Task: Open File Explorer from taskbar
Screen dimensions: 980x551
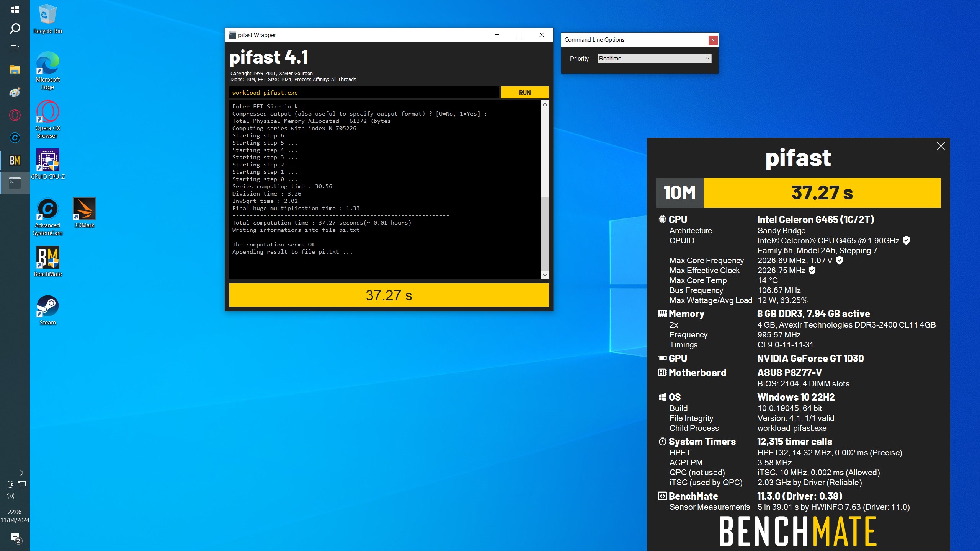Action: coord(15,70)
